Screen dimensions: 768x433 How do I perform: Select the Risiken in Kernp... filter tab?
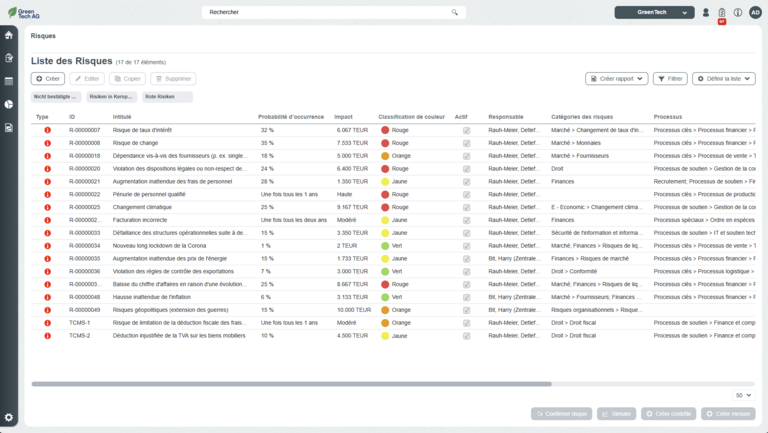tap(112, 97)
